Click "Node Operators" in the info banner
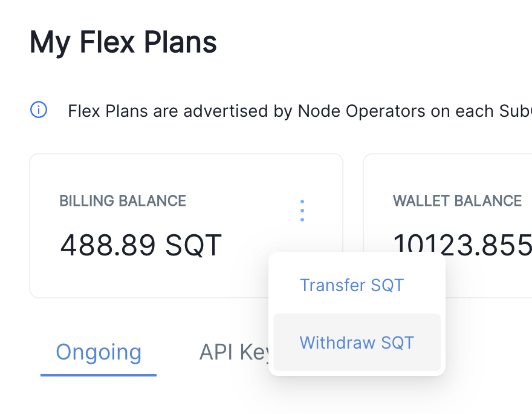The image size is (532, 414). coord(362,111)
